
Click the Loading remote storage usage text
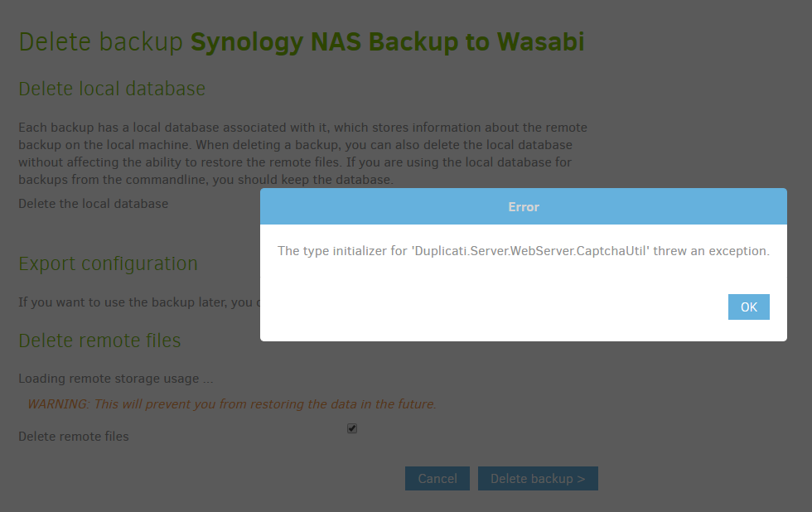115,378
